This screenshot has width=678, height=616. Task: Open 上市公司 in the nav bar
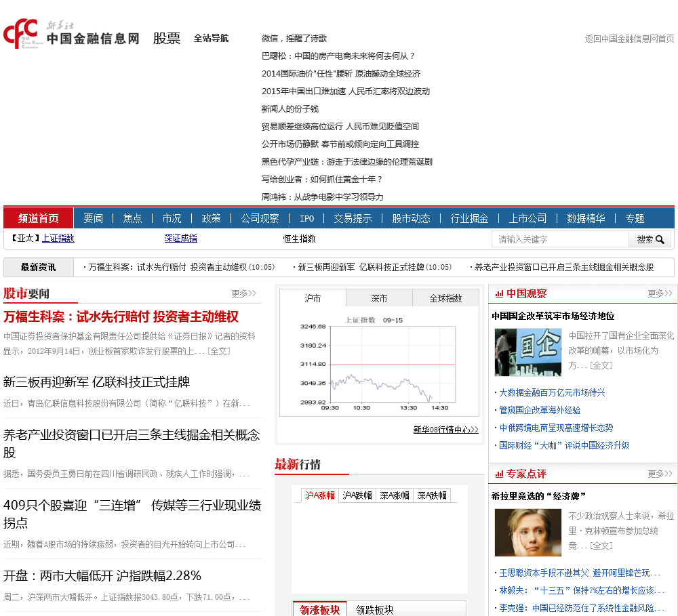tap(527, 218)
